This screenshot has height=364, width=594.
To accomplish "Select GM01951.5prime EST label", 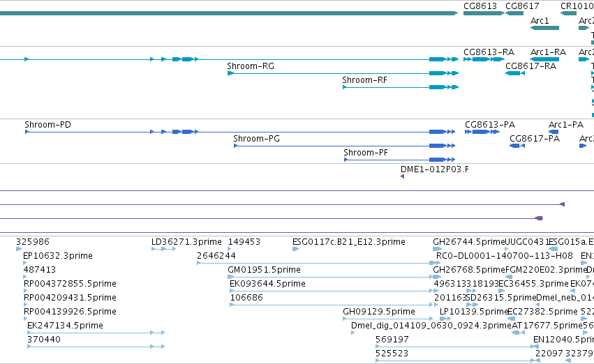I will [264, 270].
